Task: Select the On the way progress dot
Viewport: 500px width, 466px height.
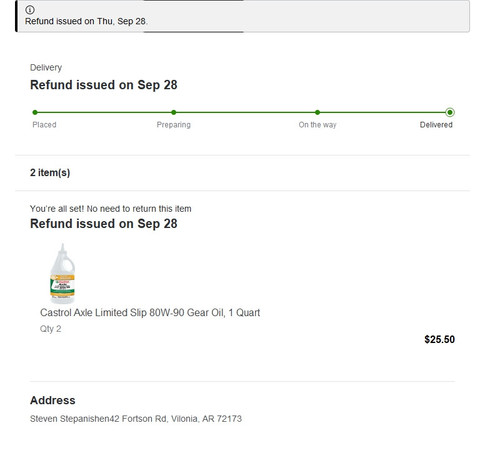Action: (317, 112)
